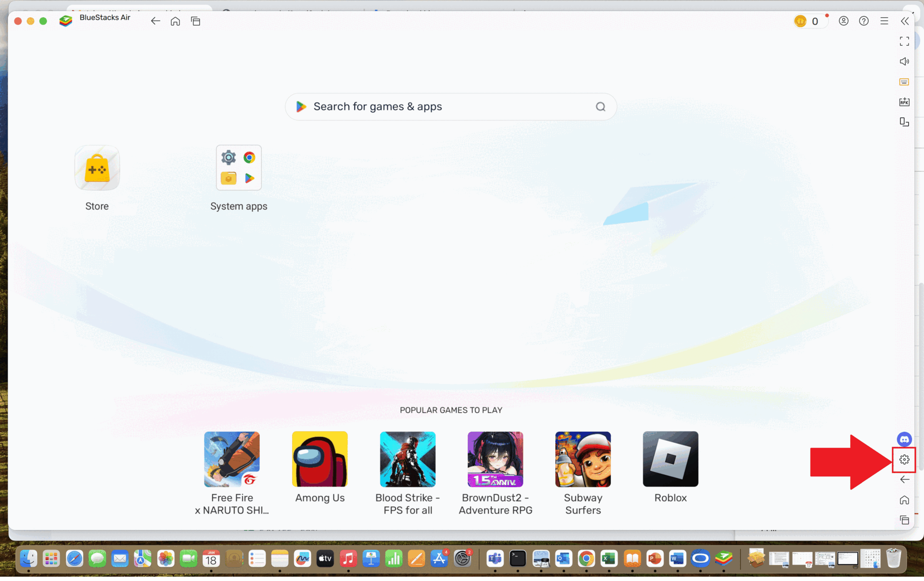Open the System apps folder
This screenshot has width=924, height=581.
(239, 168)
